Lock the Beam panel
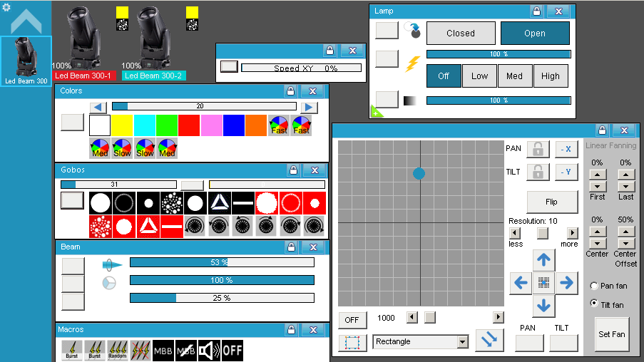 (291, 247)
